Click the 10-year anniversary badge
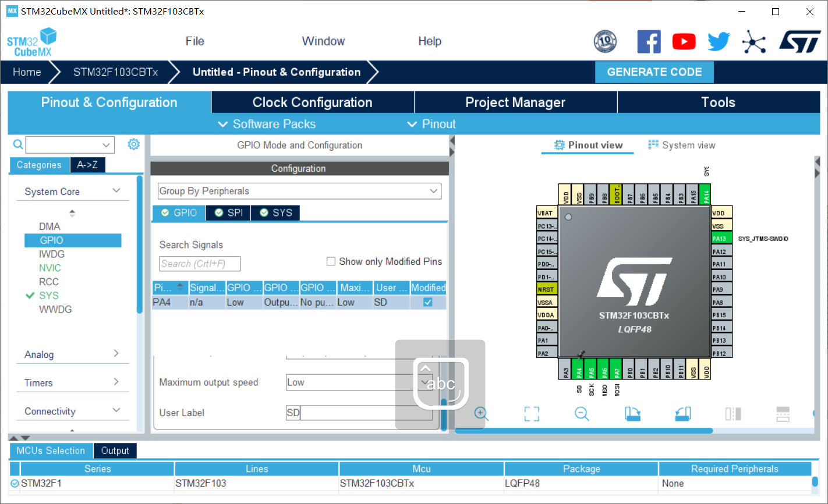This screenshot has height=504, width=828. 605,41
